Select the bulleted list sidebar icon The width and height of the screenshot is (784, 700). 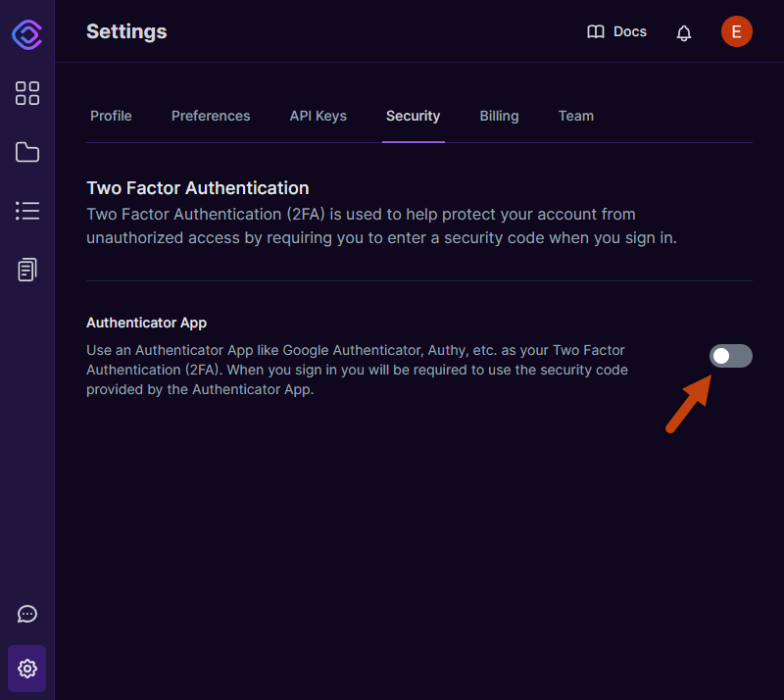click(x=27, y=211)
